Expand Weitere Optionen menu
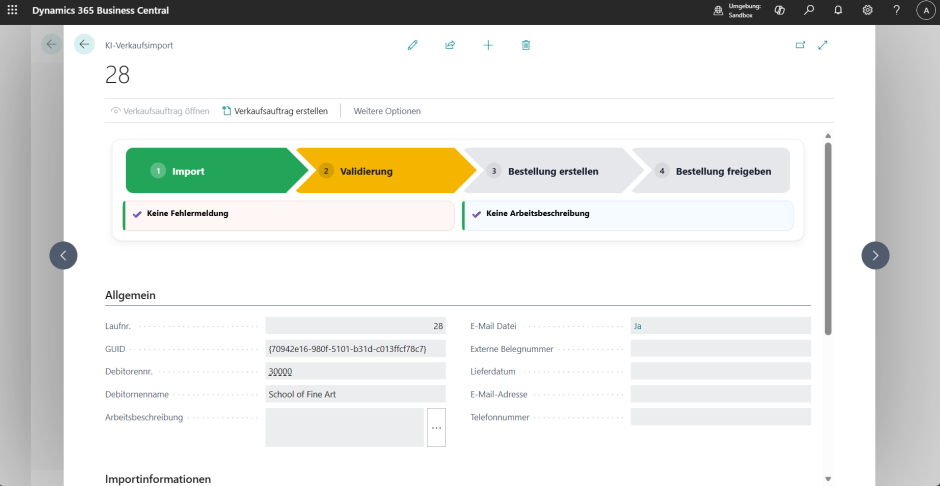Screen dimensions: 940x486 pyautogui.click(x=387, y=111)
